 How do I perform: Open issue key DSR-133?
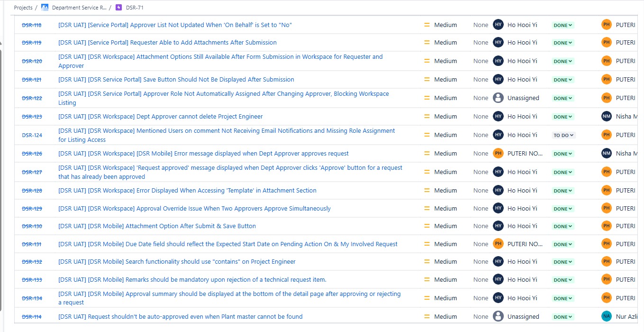pos(32,280)
